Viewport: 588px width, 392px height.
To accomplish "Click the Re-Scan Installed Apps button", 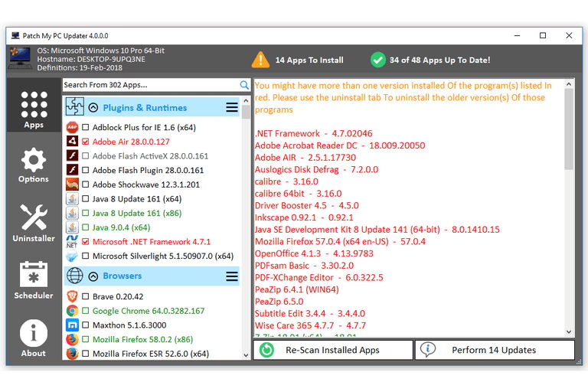I will [x=333, y=350].
